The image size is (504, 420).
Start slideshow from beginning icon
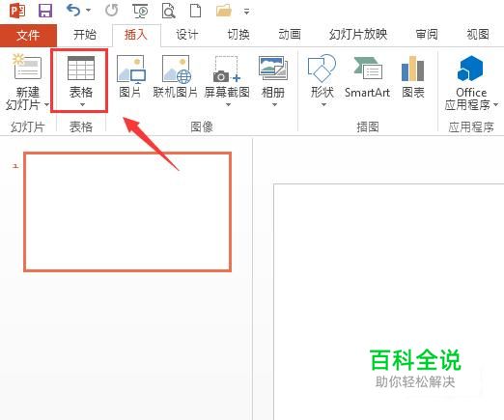140,12
